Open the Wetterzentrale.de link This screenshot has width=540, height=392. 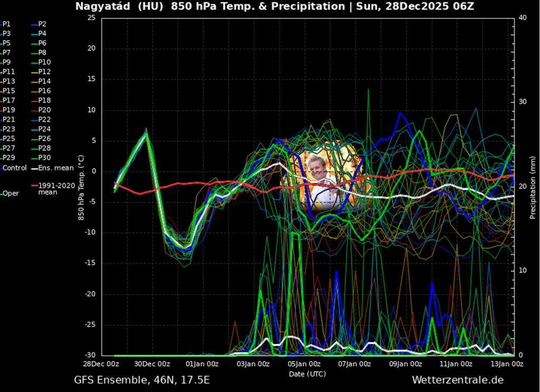pos(457,380)
